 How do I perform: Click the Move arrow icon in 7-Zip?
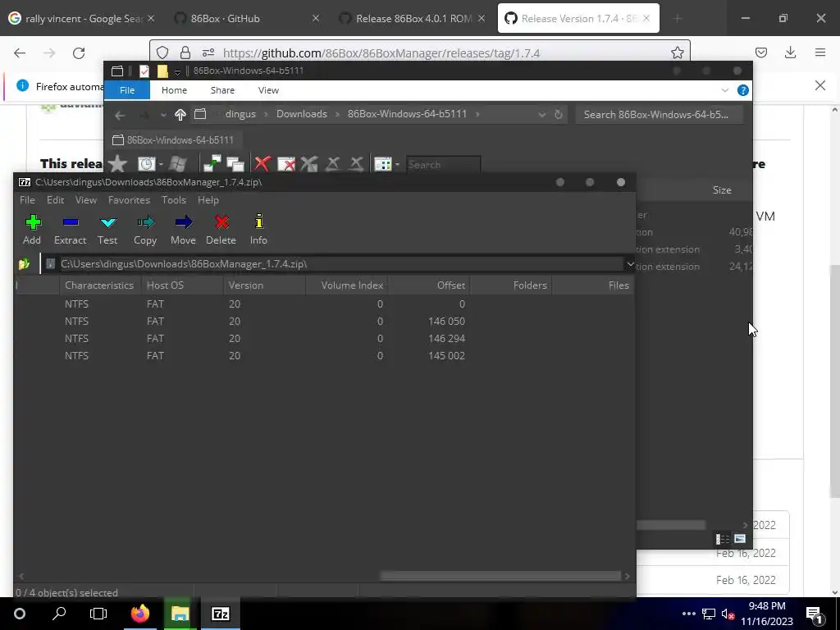(183, 221)
